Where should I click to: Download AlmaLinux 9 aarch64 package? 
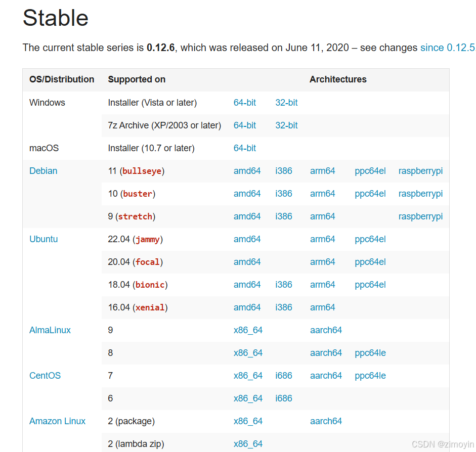326,330
